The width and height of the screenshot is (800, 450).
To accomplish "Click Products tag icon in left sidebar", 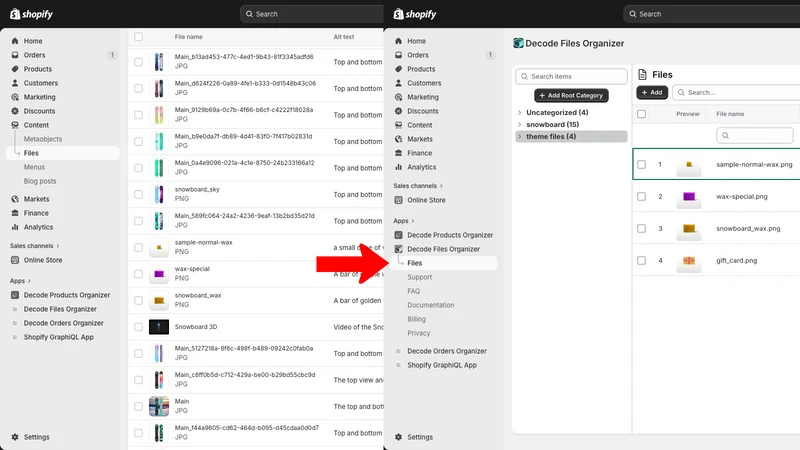I will [15, 69].
